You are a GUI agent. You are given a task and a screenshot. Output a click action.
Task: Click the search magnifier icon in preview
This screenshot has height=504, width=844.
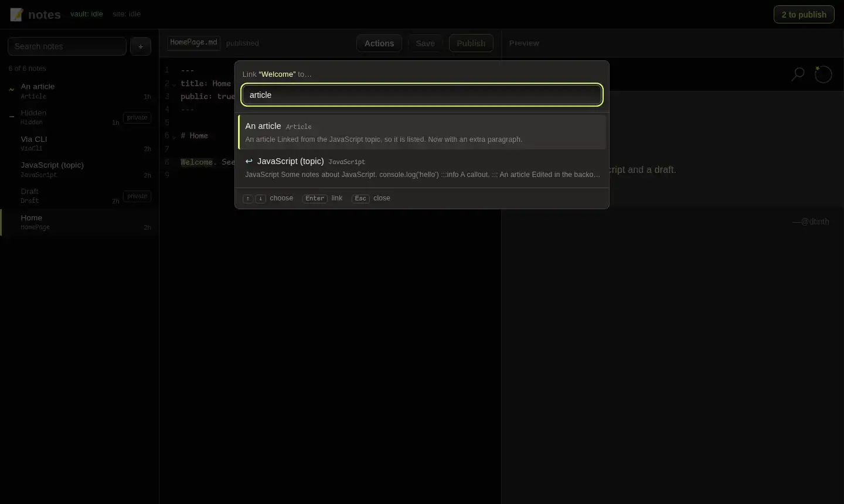coord(798,74)
